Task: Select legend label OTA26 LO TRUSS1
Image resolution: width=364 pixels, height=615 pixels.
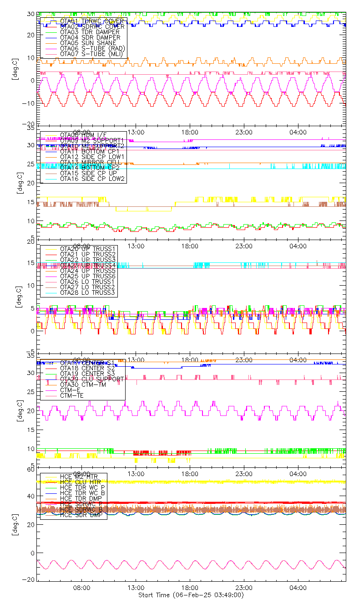Action: tap(88, 281)
